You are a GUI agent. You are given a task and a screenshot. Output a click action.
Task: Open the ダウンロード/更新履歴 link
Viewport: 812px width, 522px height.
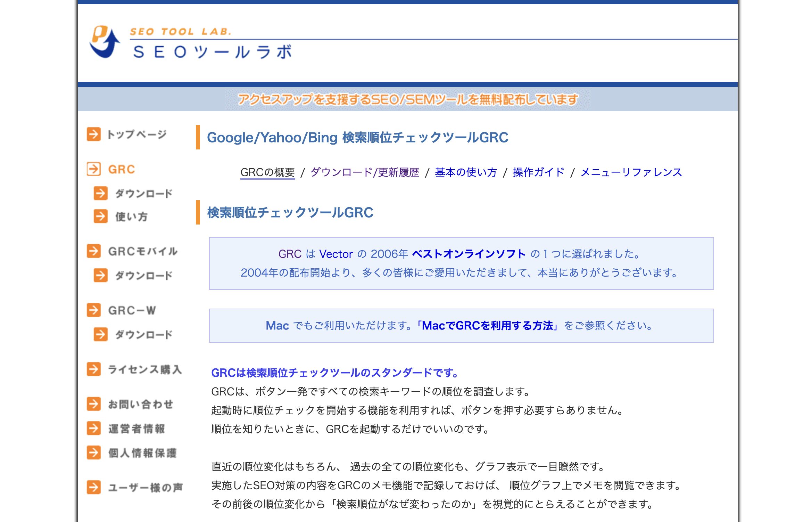(365, 172)
